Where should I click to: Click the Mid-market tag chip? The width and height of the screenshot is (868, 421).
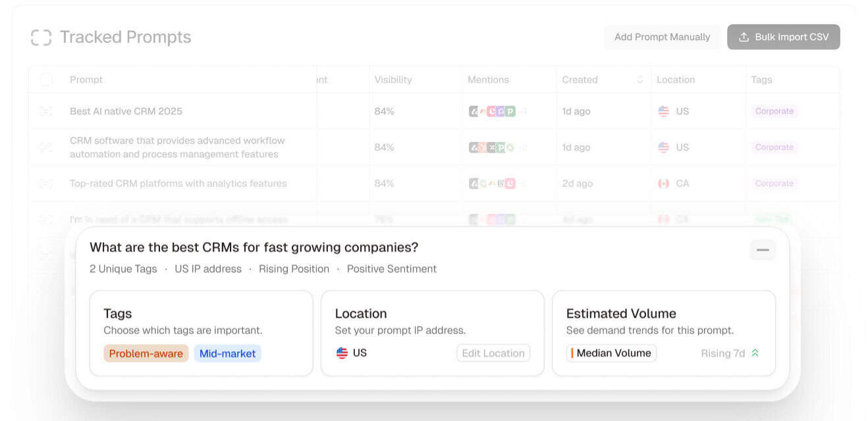(x=227, y=353)
